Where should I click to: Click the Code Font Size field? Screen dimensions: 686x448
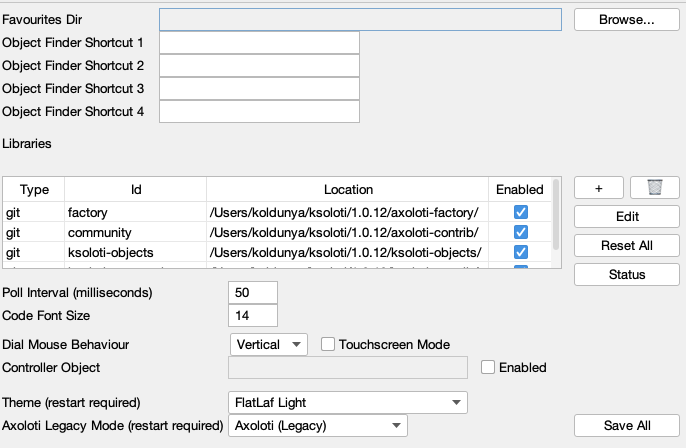[x=253, y=315]
